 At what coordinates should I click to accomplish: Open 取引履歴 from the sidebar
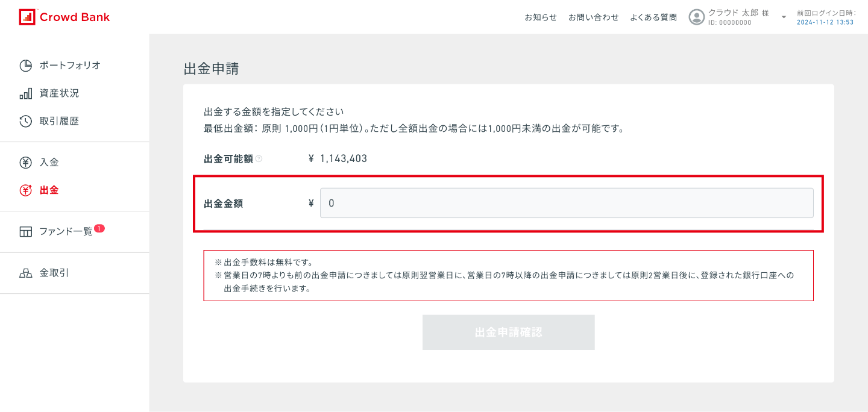tap(59, 121)
